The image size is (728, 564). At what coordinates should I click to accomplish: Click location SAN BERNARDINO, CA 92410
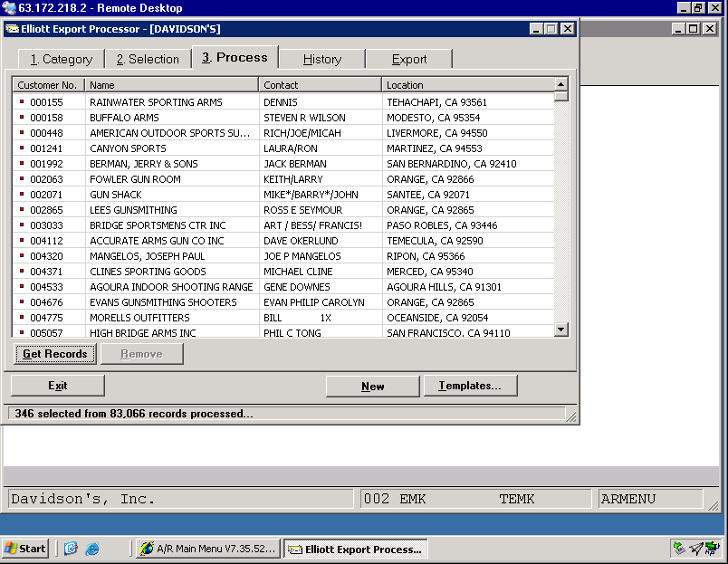(452, 163)
